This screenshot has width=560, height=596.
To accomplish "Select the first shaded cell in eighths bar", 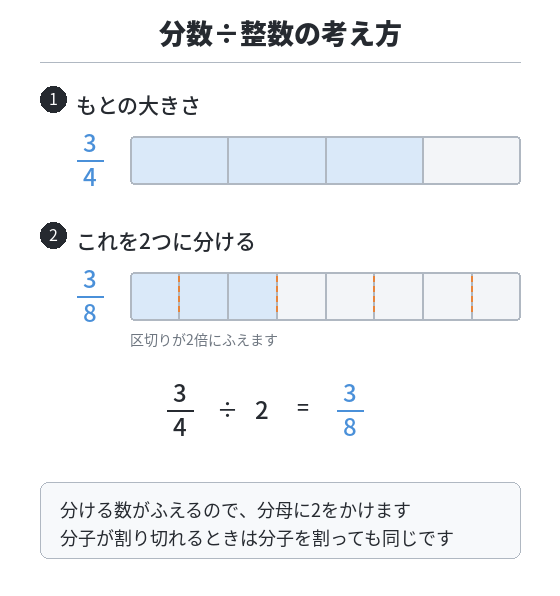I will pyautogui.click(x=155, y=296).
